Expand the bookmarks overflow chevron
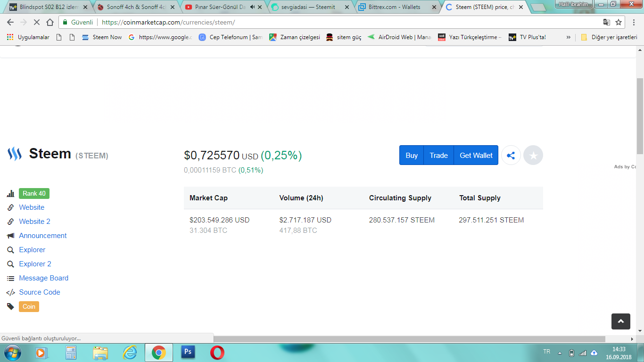 [x=568, y=37]
